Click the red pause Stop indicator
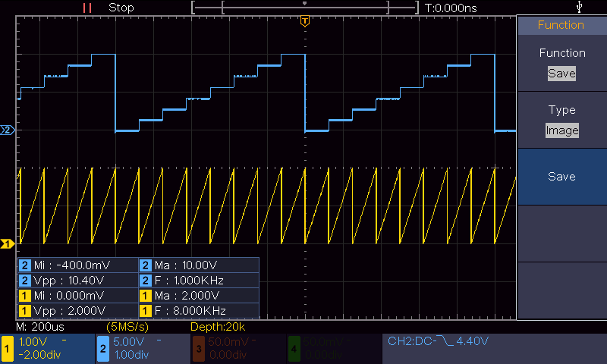Screen dimensions: 607x364 pyautogui.click(x=87, y=8)
